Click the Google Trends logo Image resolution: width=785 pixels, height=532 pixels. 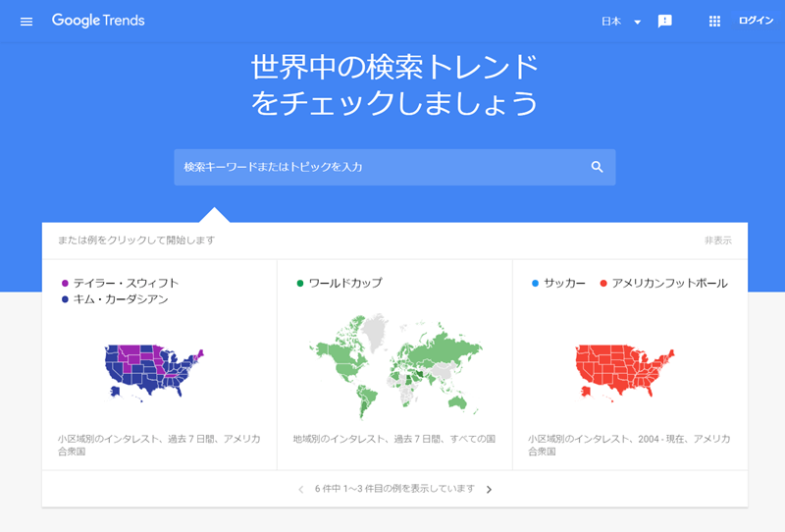pyautogui.click(x=98, y=21)
